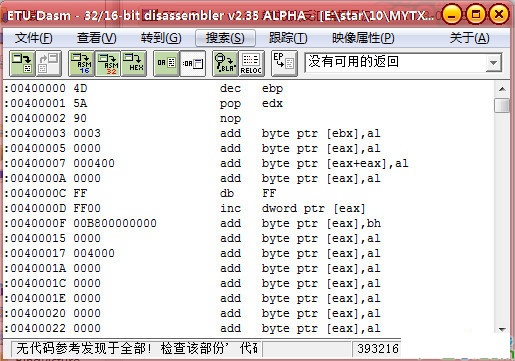Minimize the ETU-Dasm window

tap(452, 15)
